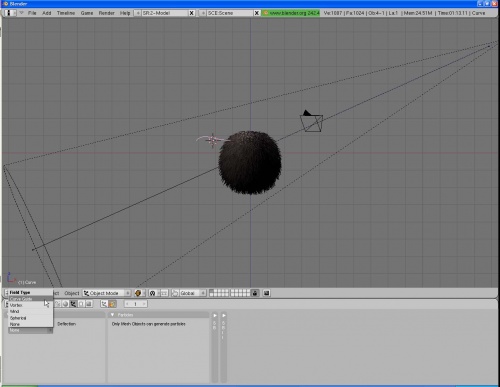Open the File menu

(32, 13)
